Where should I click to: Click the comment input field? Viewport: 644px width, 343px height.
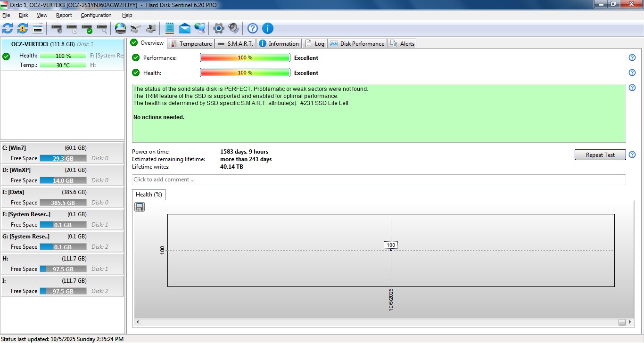pos(379,180)
